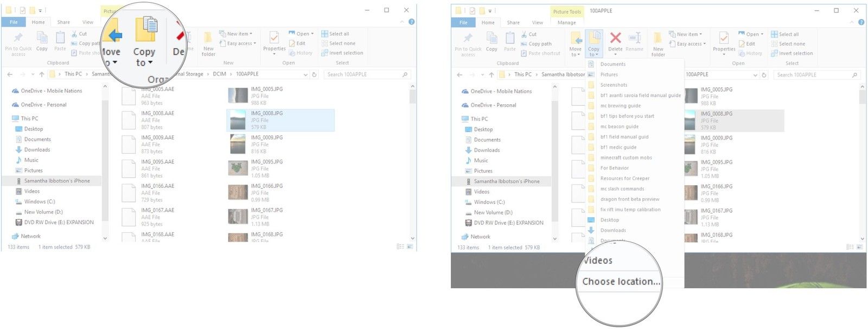Choose Screenshots in the Copy to menu
Image resolution: width=868 pixels, height=329 pixels.
[x=614, y=85]
